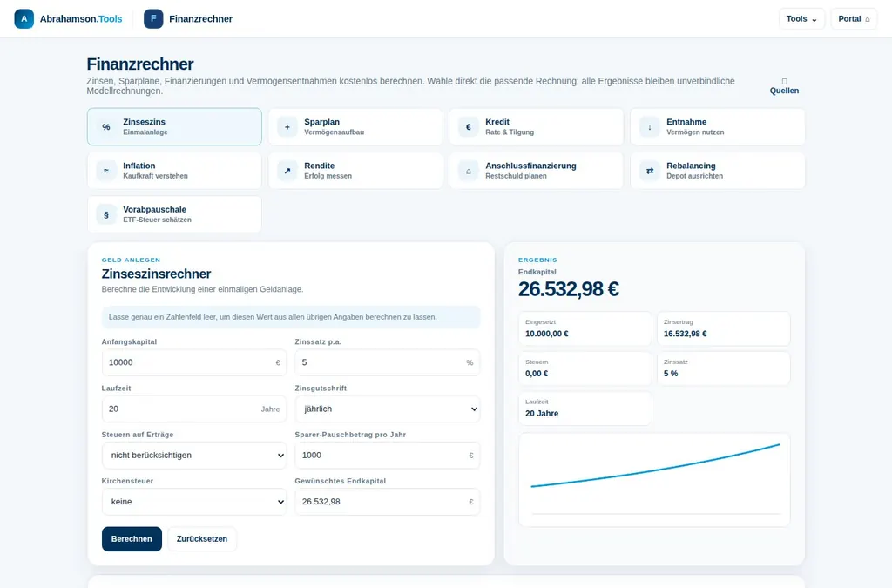Viewport: 892px width, 588px height.
Task: Click the Zinssatz 5 % result card
Action: tap(724, 368)
